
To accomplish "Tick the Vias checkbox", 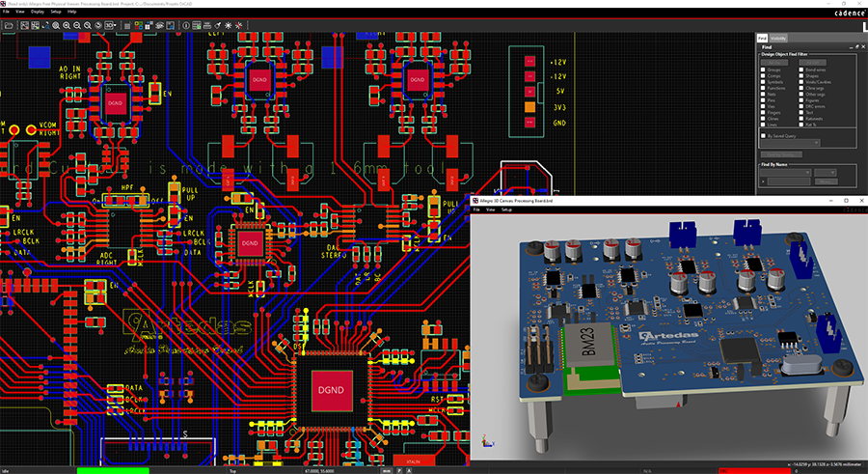I will click(x=763, y=106).
